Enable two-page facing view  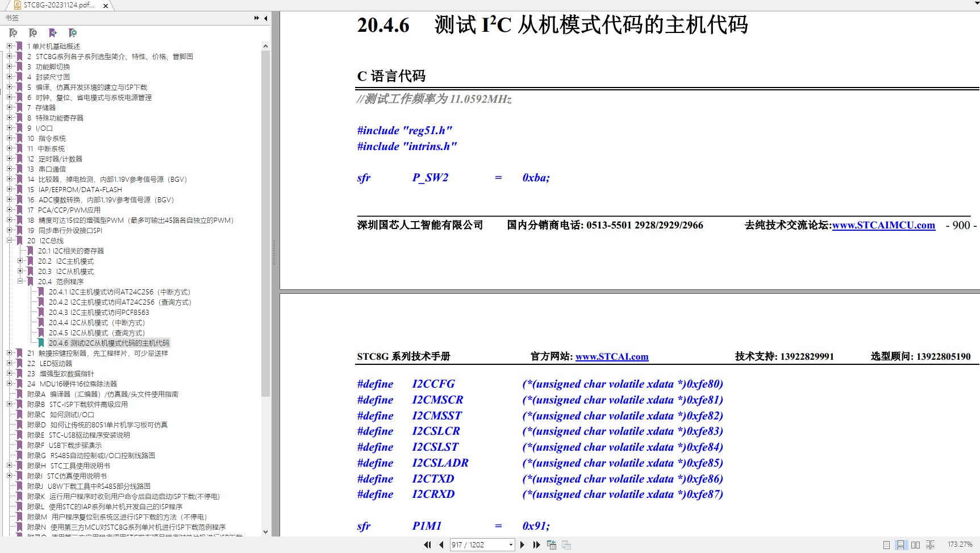(915, 544)
